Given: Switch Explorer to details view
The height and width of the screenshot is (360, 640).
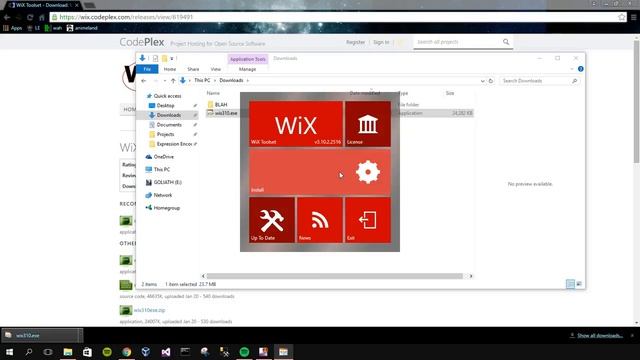Looking at the screenshot, I should pos(570,284).
